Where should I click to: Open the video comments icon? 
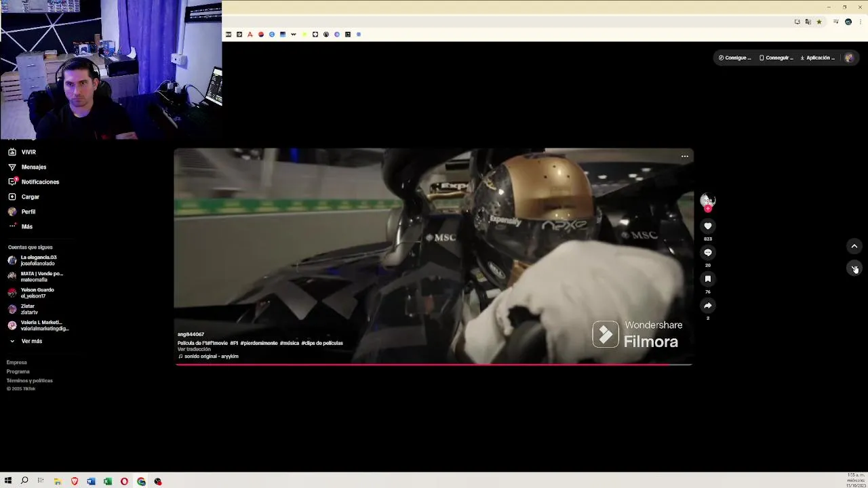(x=708, y=253)
